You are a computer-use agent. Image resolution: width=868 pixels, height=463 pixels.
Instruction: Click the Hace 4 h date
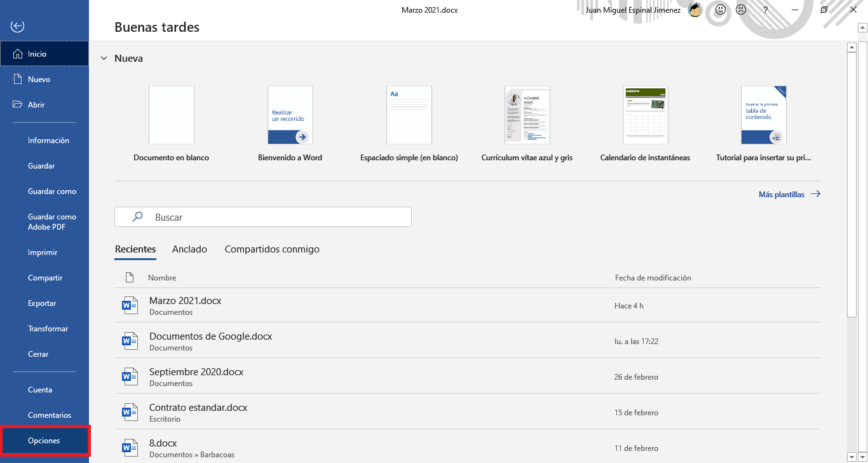coord(629,306)
